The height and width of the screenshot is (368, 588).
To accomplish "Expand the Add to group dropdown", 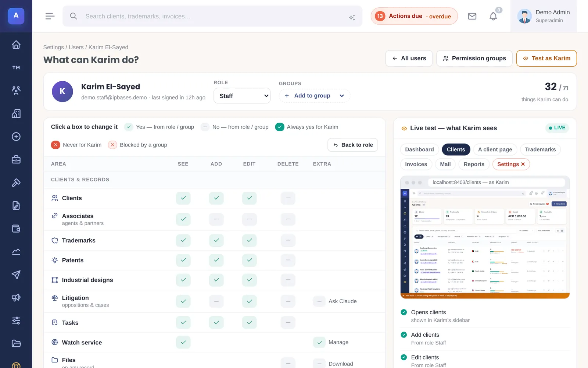I will tap(315, 96).
